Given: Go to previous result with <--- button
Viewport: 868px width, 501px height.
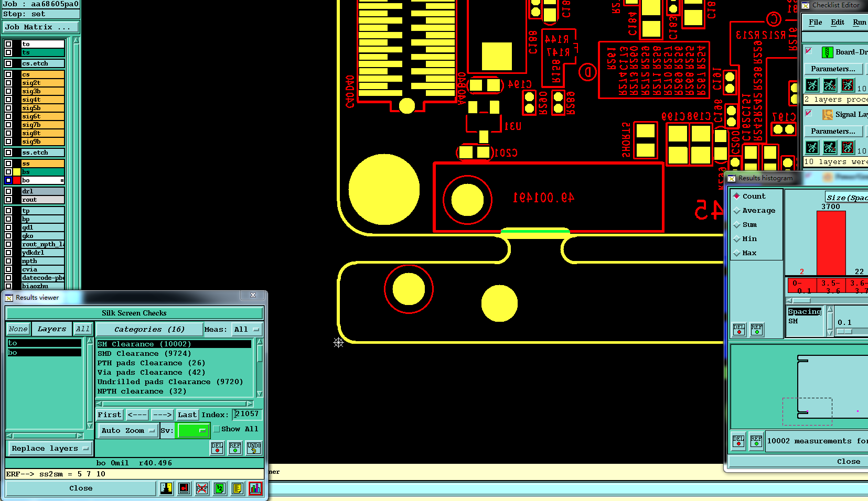Looking at the screenshot, I should [137, 415].
